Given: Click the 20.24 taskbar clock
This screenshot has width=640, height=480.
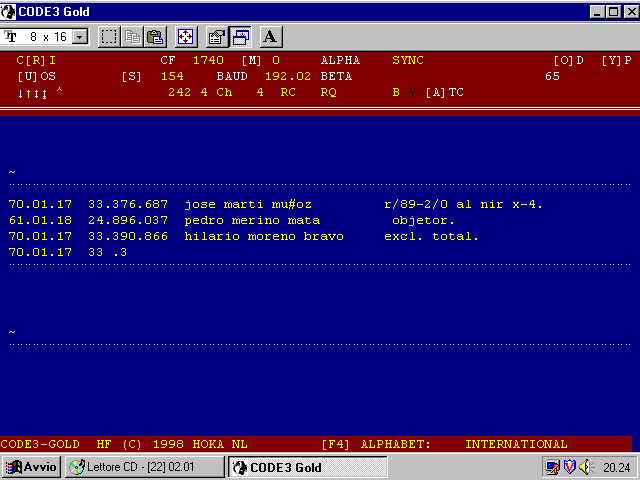Looking at the screenshot, I should pyautogui.click(x=616, y=467).
